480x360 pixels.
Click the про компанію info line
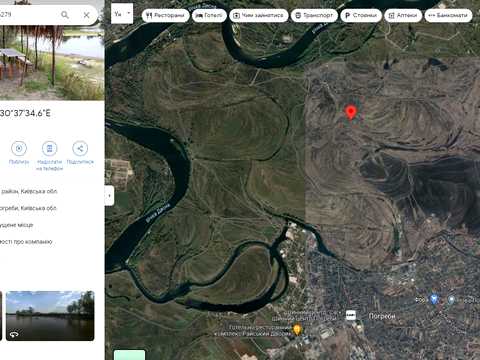click(26, 242)
